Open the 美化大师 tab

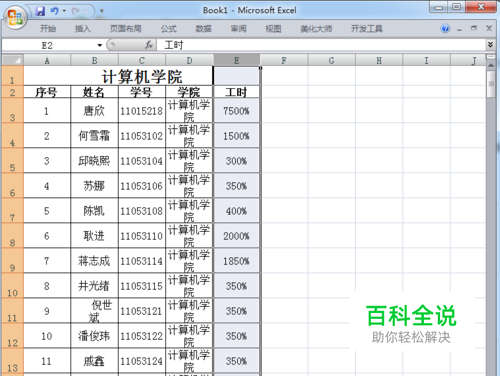coord(316,29)
